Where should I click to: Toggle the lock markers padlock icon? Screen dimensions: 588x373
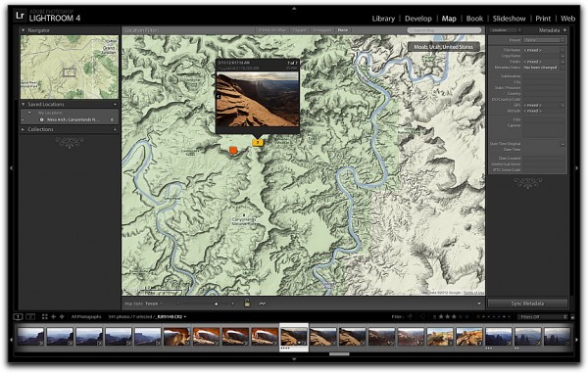point(247,303)
